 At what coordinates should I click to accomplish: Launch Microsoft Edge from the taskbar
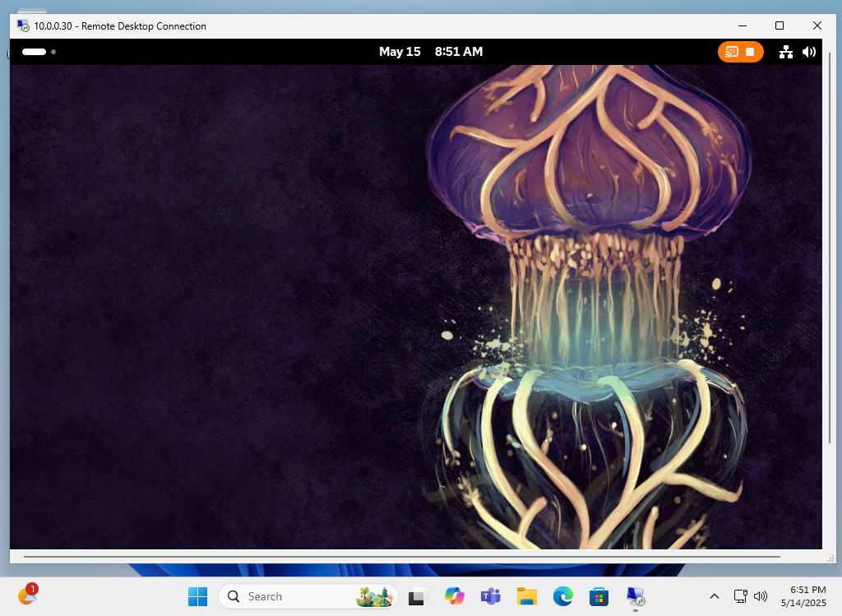562,596
